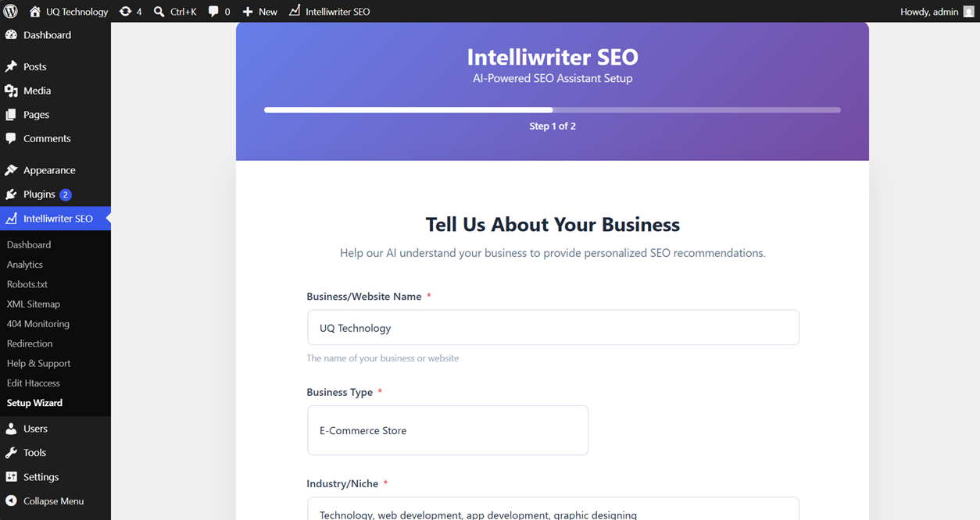Click the Intelliwriter SEO sidebar chart icon
980x520 pixels.
tap(11, 219)
